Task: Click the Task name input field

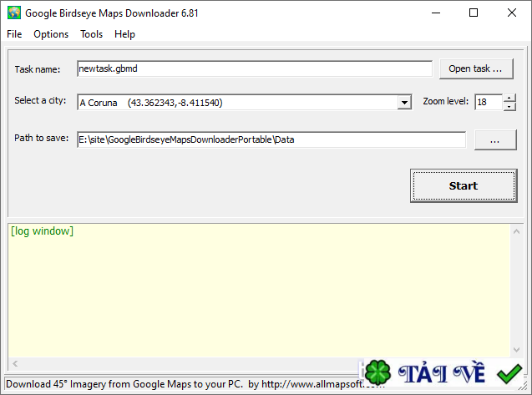Action: tap(255, 68)
